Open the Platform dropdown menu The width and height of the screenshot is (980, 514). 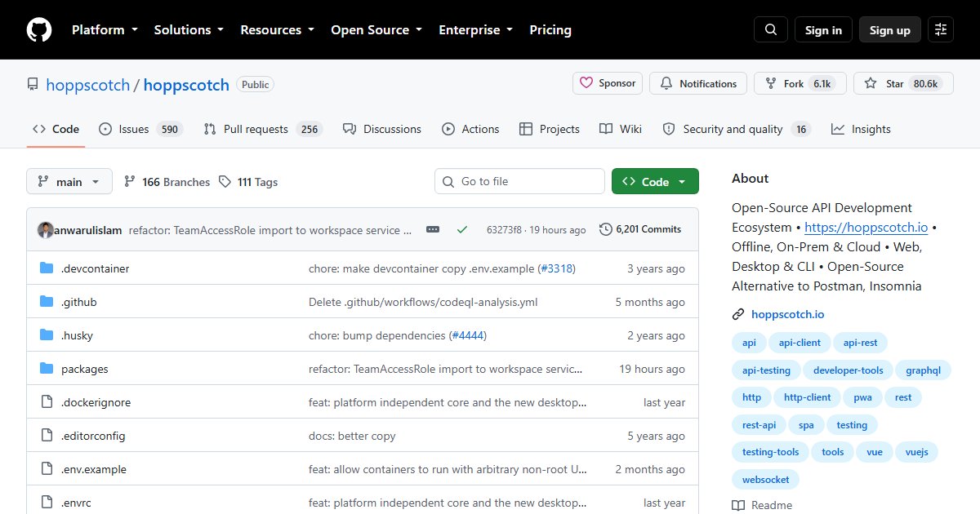click(x=105, y=29)
